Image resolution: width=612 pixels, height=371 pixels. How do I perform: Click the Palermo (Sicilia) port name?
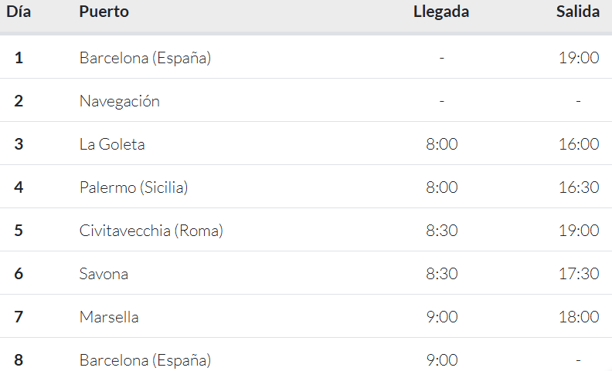(134, 188)
